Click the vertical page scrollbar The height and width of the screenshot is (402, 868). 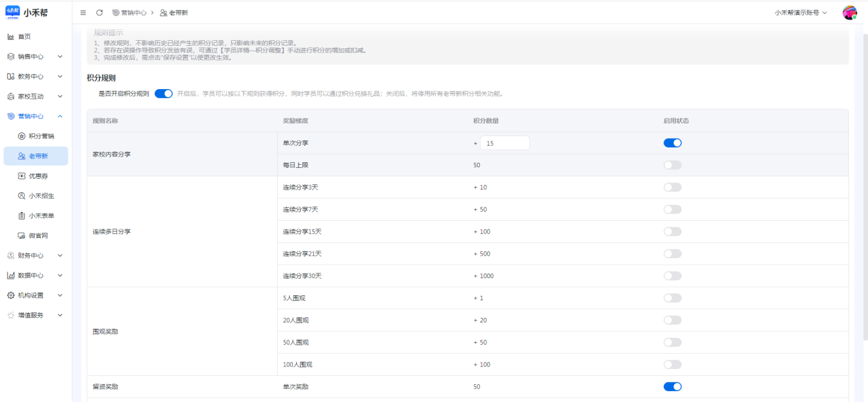tap(864, 191)
